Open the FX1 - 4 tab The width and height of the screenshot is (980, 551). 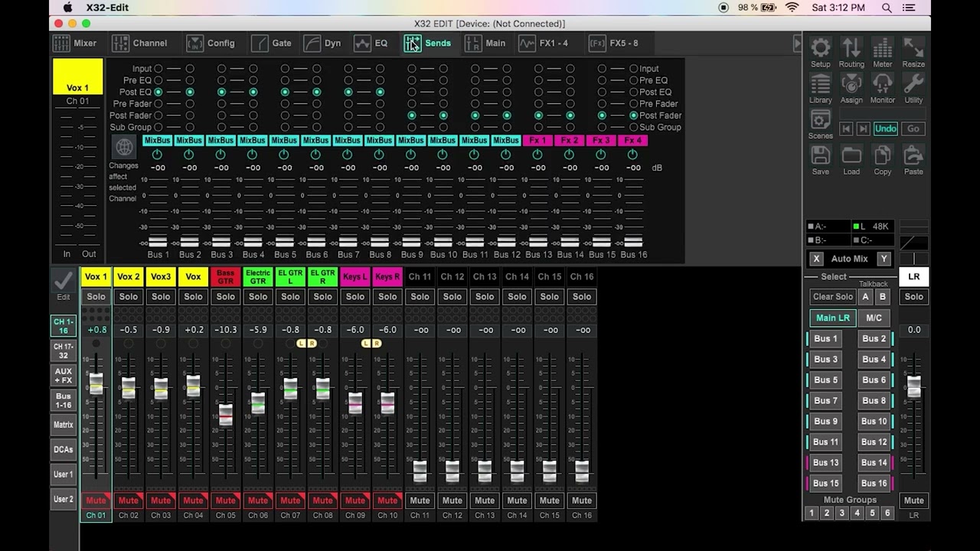[x=544, y=43]
